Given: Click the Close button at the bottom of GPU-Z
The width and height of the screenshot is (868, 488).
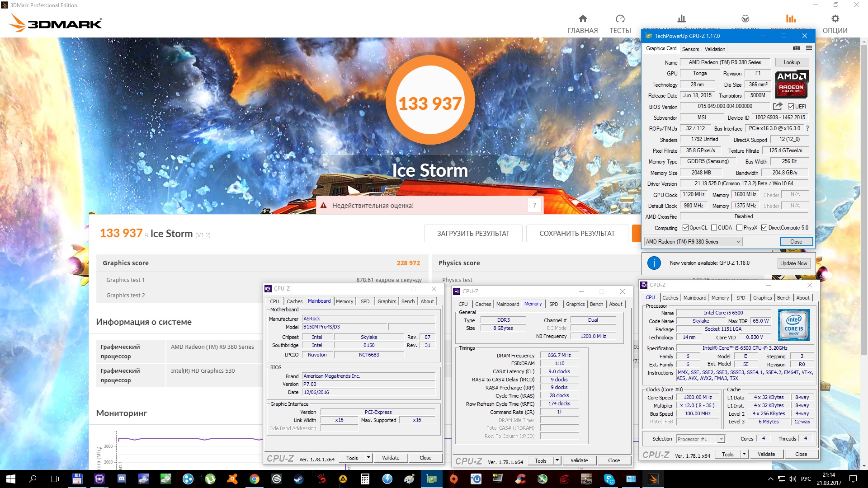Looking at the screenshot, I should click(796, 242).
